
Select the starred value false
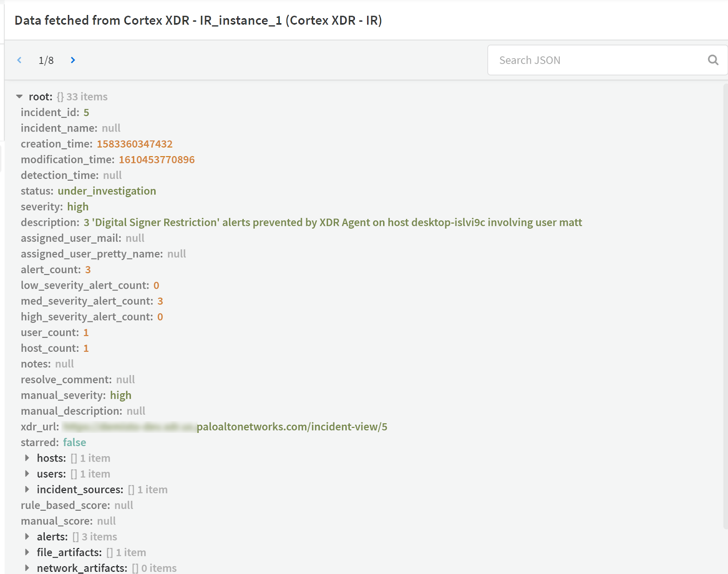coord(74,442)
